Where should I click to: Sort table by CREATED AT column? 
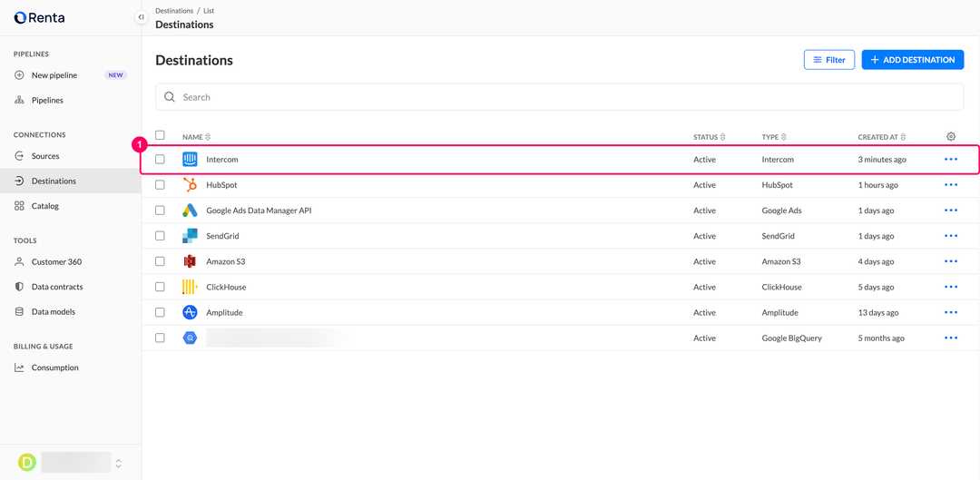tap(882, 137)
